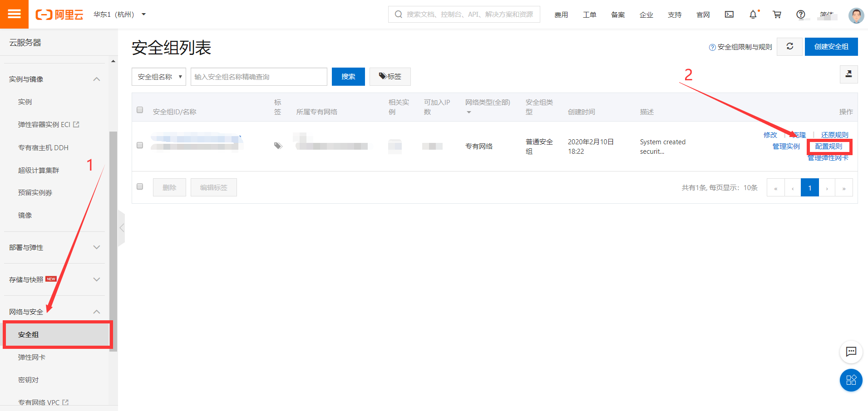868x411 pixels.
Task: Open the CloudShell terminal icon
Action: tap(729, 15)
